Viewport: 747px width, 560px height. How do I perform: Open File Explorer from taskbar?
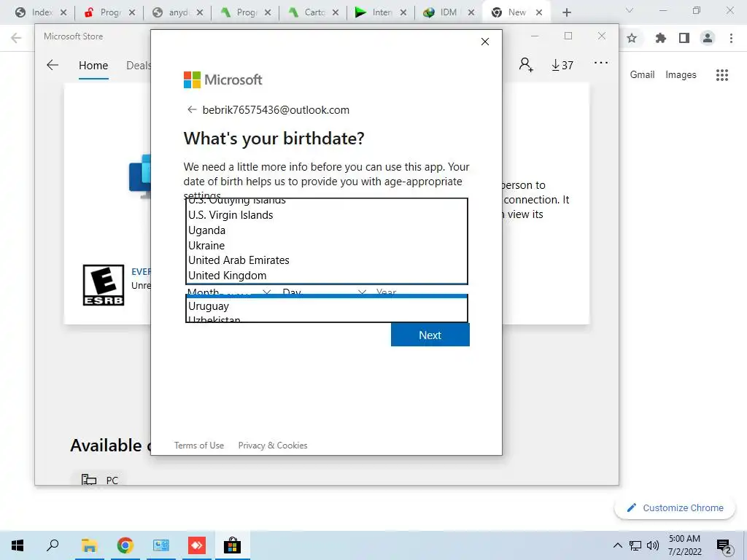[89, 545]
